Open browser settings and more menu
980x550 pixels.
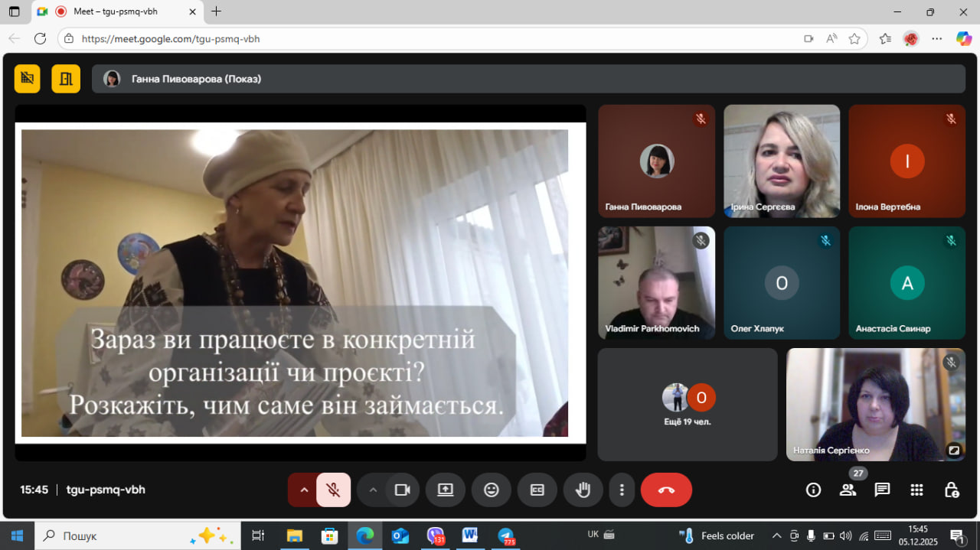pos(936,38)
